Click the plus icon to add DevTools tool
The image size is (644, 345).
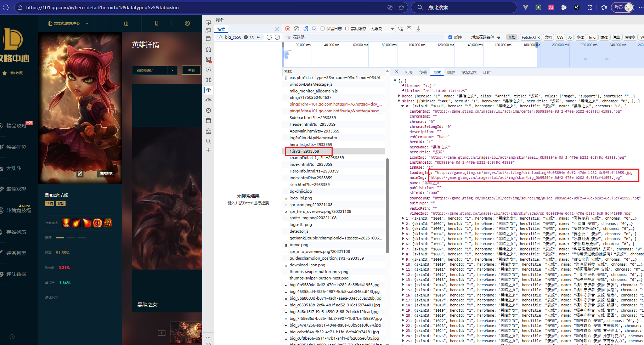[x=208, y=150]
